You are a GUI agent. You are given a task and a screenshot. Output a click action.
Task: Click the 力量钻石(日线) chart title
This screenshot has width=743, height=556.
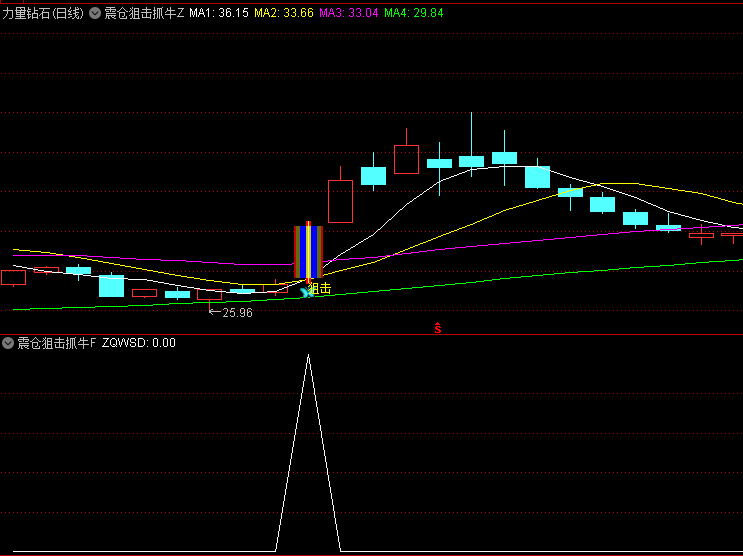(x=42, y=13)
